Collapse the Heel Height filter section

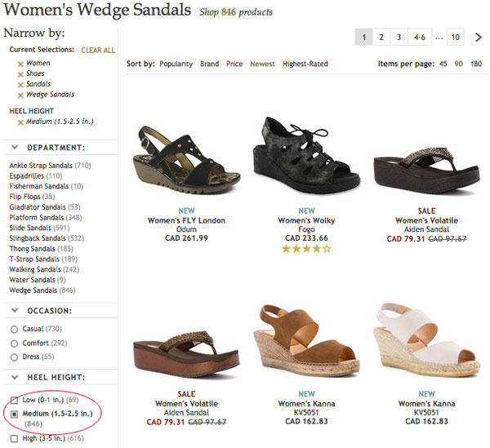click(x=16, y=377)
